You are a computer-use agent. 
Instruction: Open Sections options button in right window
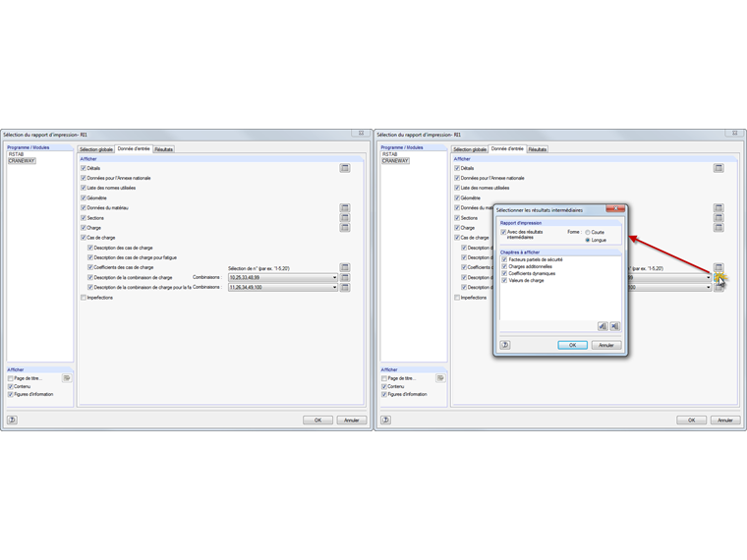point(718,218)
